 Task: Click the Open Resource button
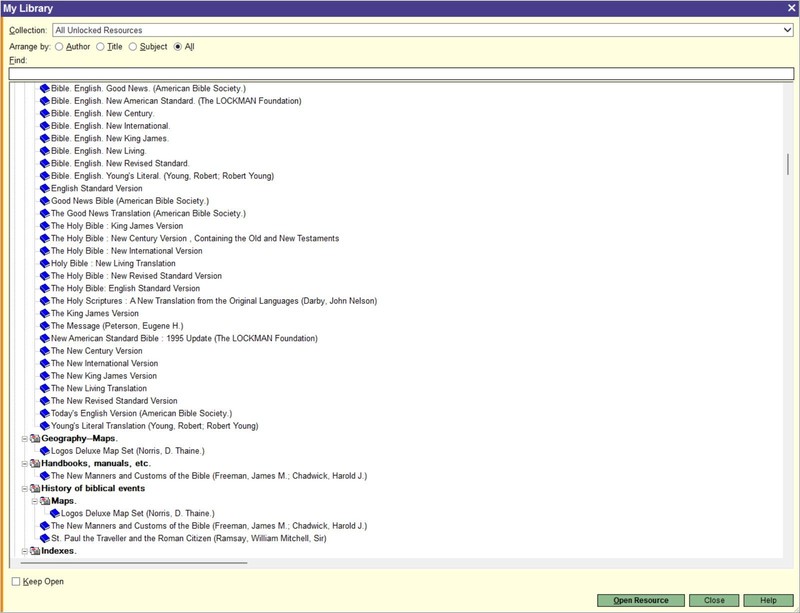[640, 600]
